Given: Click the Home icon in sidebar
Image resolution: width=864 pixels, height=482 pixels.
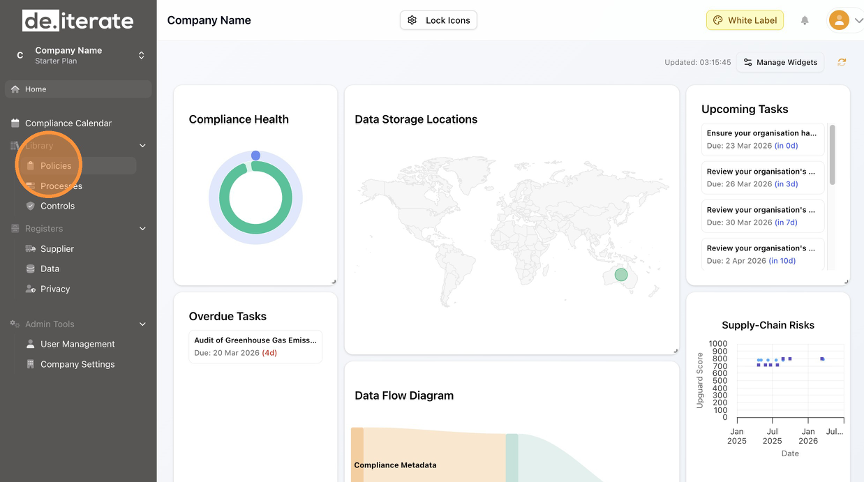Looking at the screenshot, I should [x=15, y=89].
